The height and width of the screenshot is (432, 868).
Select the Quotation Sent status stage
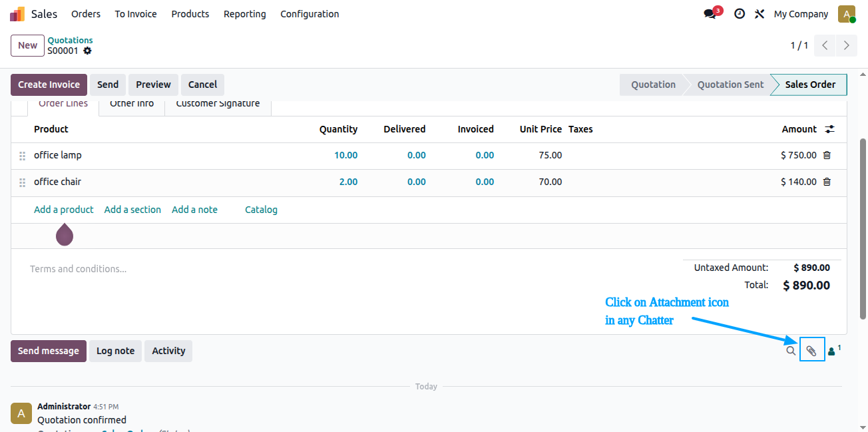click(x=730, y=85)
